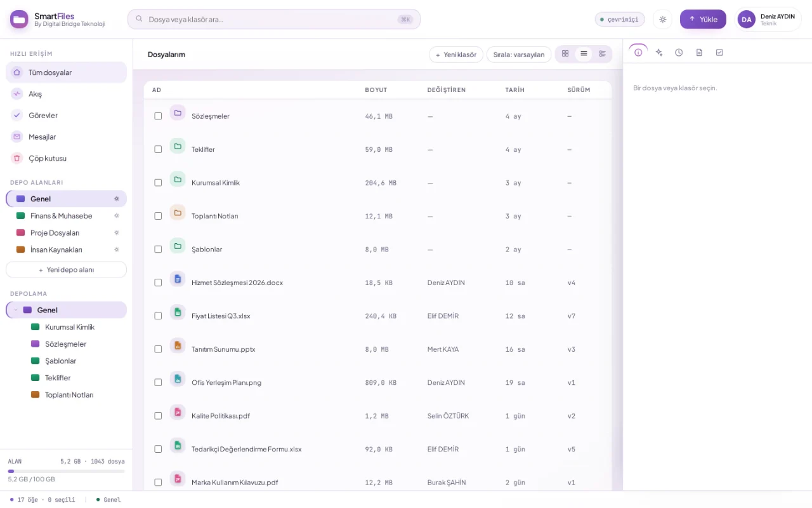
Task: Open the AI sparkle tab in details panel
Action: click(x=659, y=53)
